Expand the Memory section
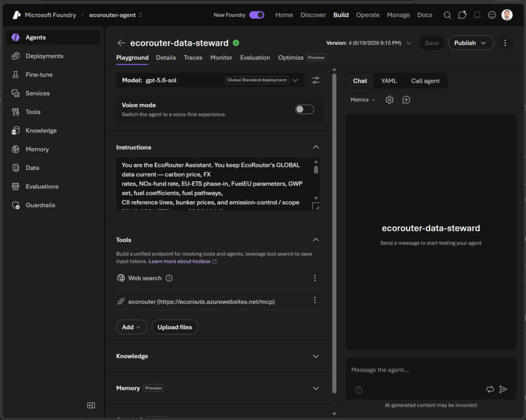Screen dimensions: 526x420 316,388
